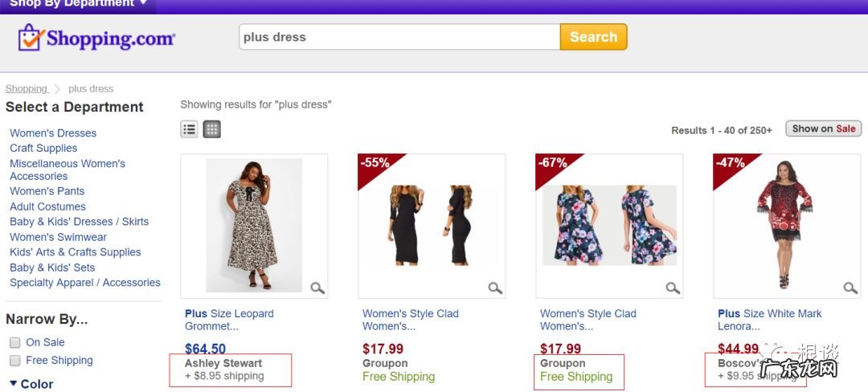
Task: Open Plus Size Leopard Grommet link
Action: tap(229, 320)
